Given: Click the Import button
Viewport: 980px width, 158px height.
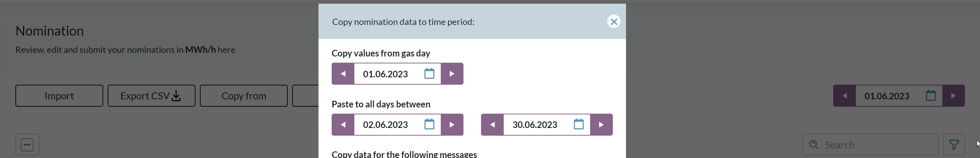Looking at the screenshot, I should (59, 96).
